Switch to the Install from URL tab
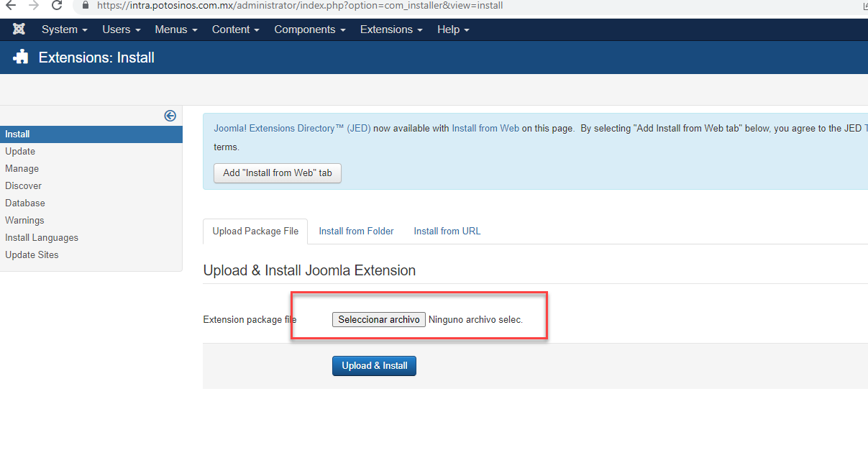The height and width of the screenshot is (463, 868). click(447, 232)
